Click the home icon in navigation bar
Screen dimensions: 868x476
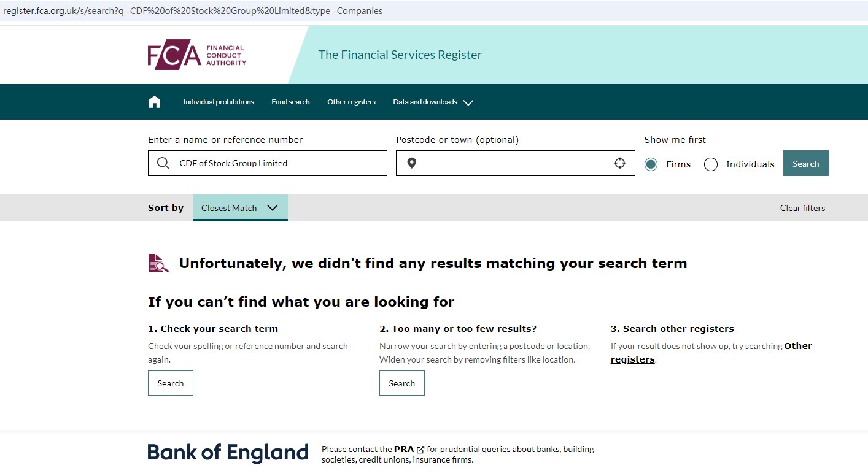click(155, 102)
